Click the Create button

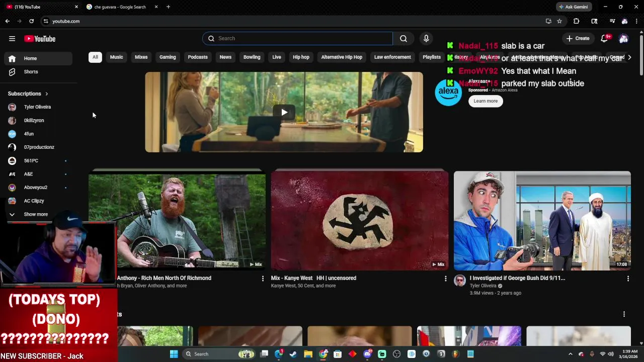tap(578, 38)
